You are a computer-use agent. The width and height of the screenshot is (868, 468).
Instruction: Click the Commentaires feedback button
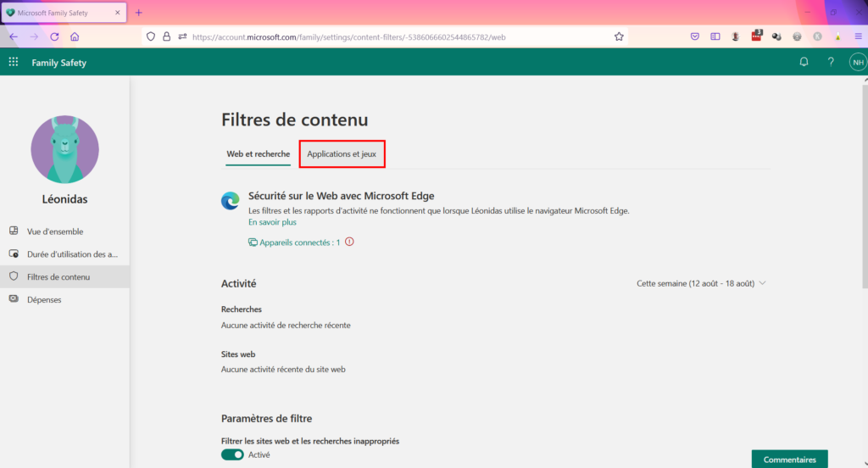(x=789, y=460)
